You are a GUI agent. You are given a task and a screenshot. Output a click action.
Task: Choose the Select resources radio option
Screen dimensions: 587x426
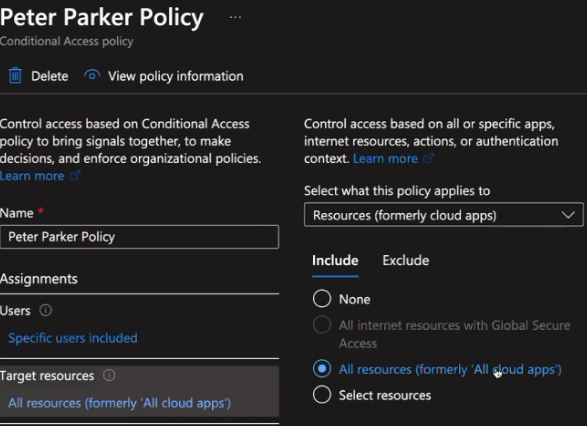click(322, 395)
